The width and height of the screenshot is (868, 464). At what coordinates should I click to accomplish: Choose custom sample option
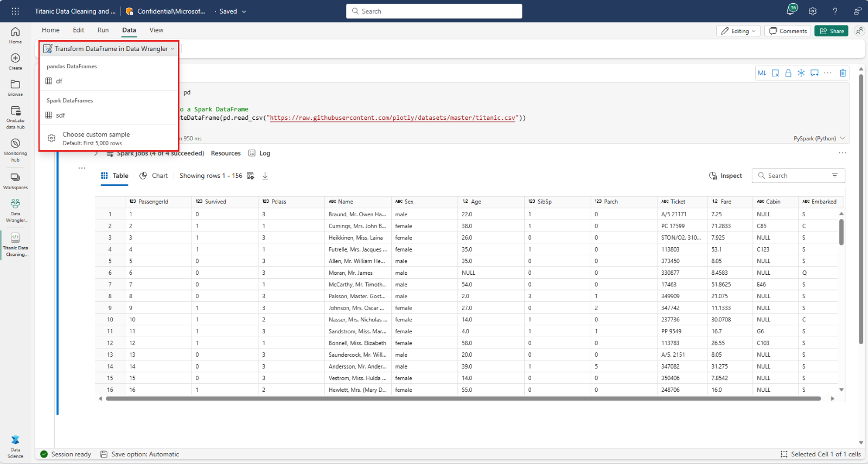click(x=109, y=138)
